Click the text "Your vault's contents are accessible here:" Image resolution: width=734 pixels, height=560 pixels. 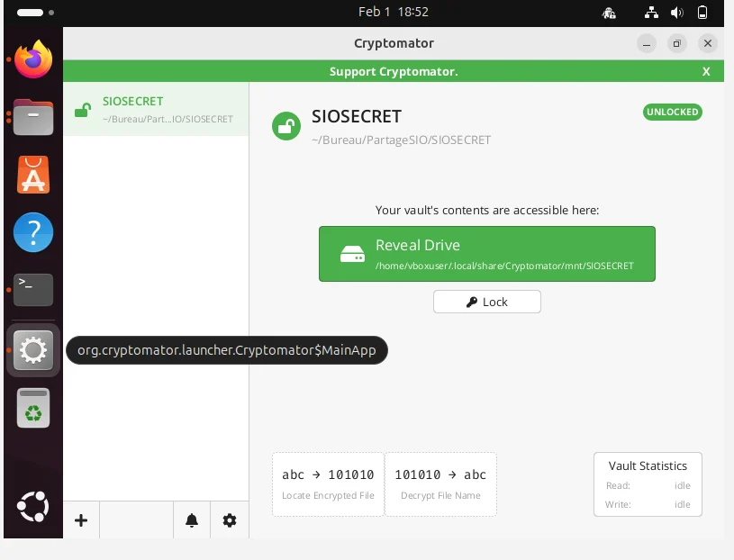pyautogui.click(x=487, y=210)
